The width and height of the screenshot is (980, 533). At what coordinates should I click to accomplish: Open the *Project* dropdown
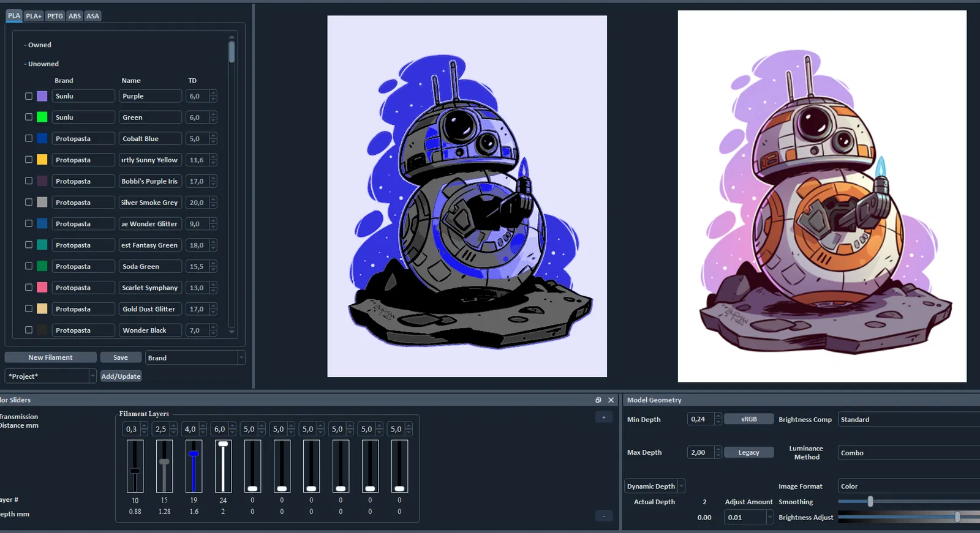tap(51, 376)
